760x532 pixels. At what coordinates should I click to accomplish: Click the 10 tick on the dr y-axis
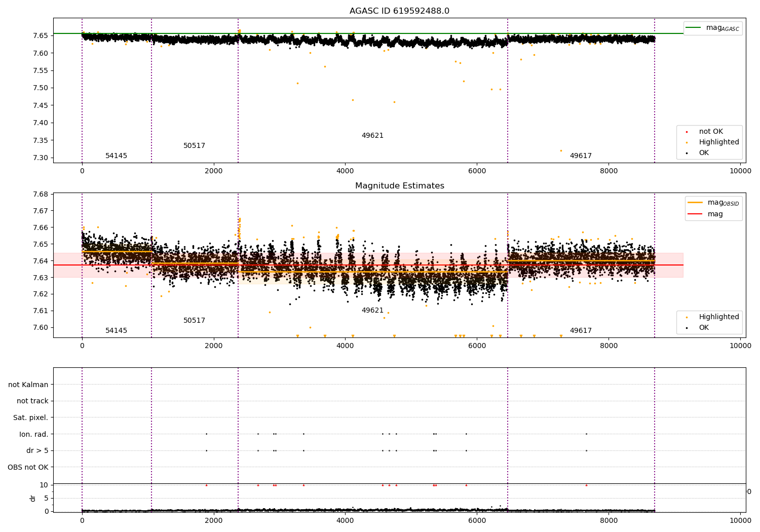point(44,485)
